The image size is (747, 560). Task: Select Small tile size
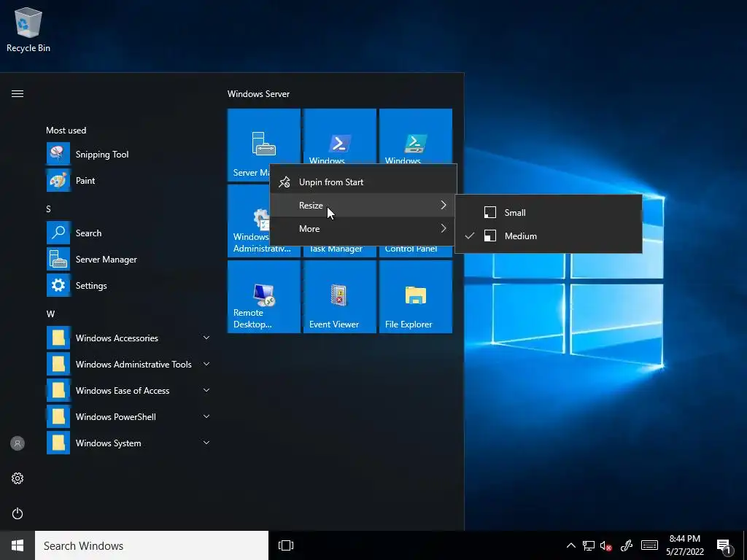pos(549,212)
